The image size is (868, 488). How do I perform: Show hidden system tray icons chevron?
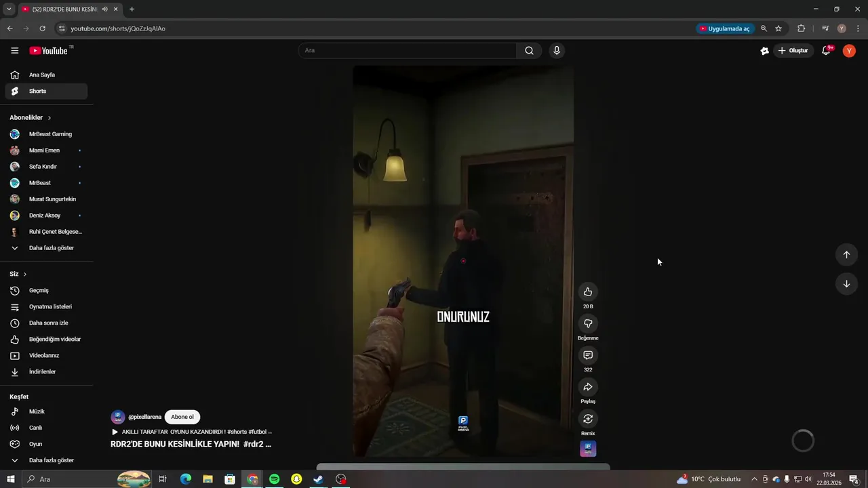pyautogui.click(x=754, y=479)
